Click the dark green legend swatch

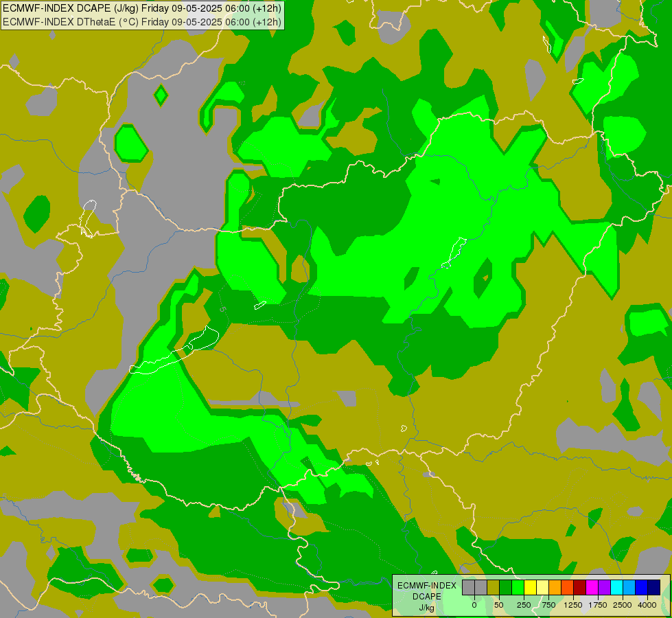(505, 588)
